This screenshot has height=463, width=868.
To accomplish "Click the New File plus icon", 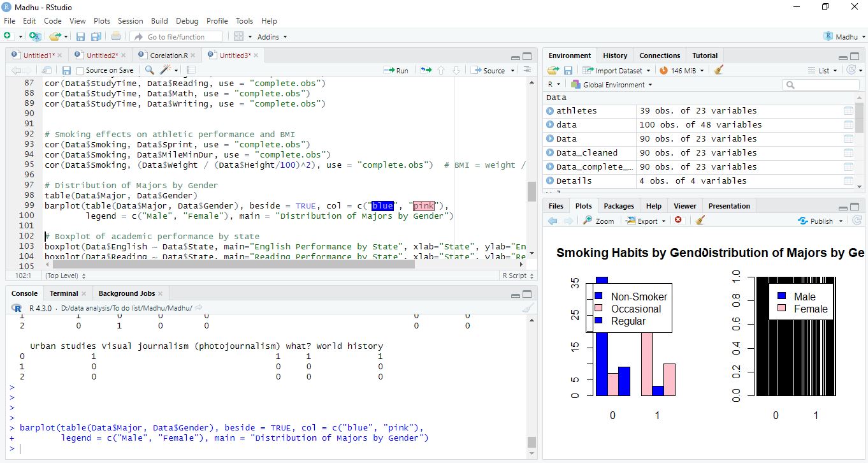I will 8,36.
